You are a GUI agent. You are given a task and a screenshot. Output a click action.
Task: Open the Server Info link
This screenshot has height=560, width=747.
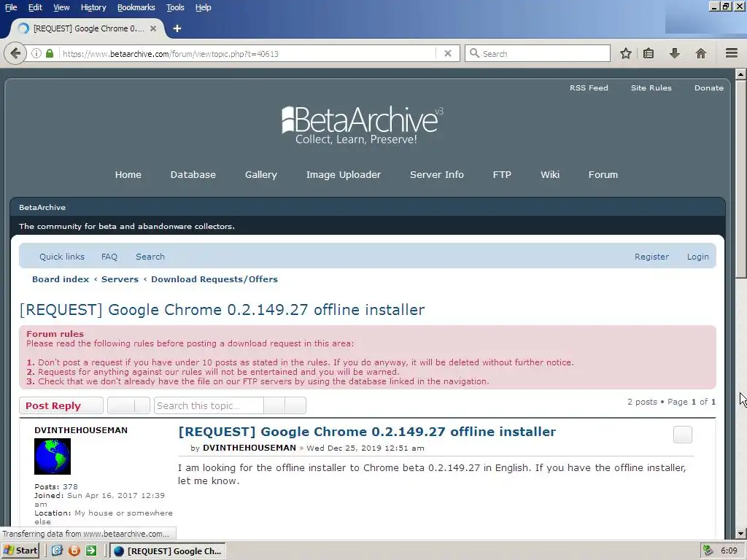437,175
